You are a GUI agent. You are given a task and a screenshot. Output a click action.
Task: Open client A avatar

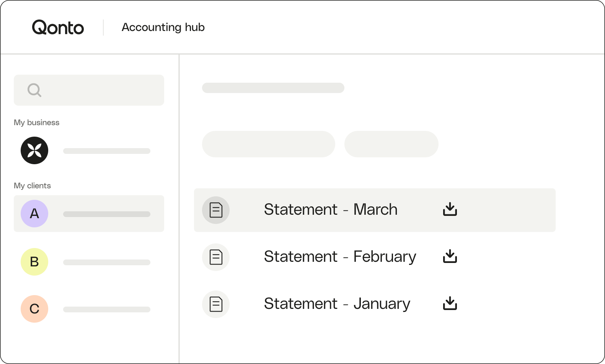tap(34, 214)
